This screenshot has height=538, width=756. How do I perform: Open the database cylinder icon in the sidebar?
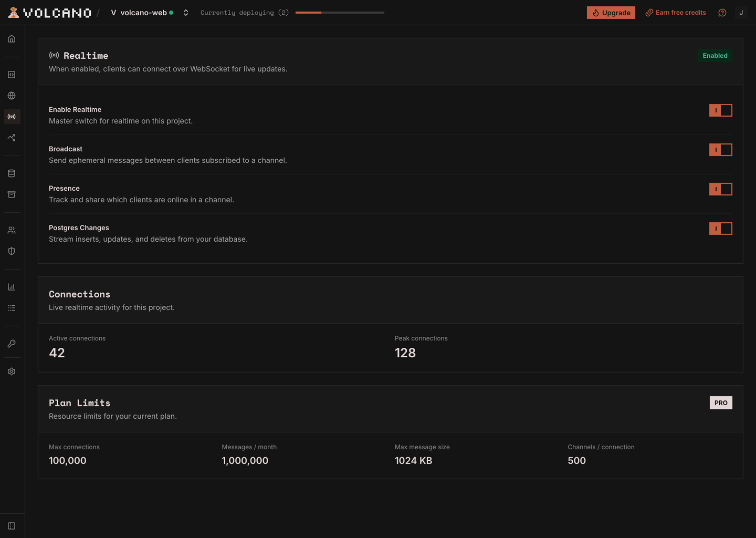12,173
